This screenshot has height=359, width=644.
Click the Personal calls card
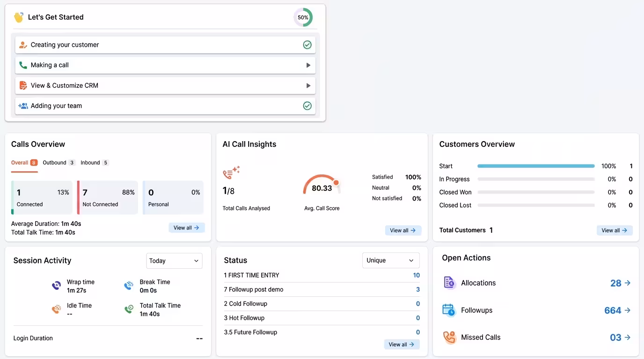(173, 198)
